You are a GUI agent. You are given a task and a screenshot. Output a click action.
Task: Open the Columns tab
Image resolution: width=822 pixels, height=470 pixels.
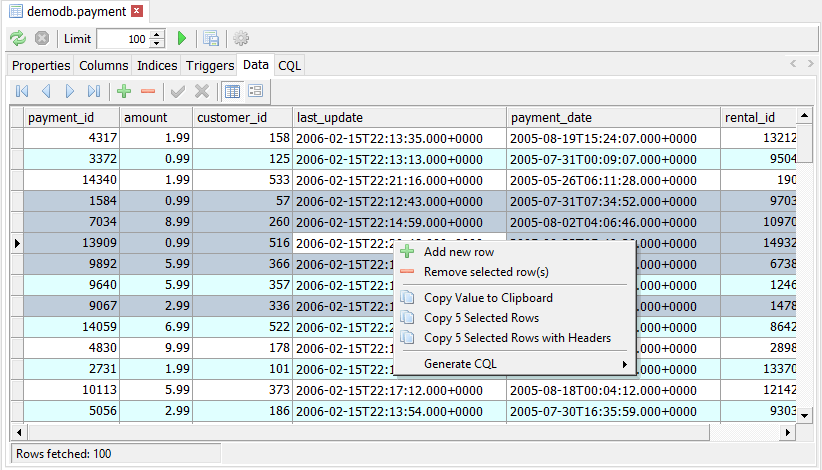104,66
